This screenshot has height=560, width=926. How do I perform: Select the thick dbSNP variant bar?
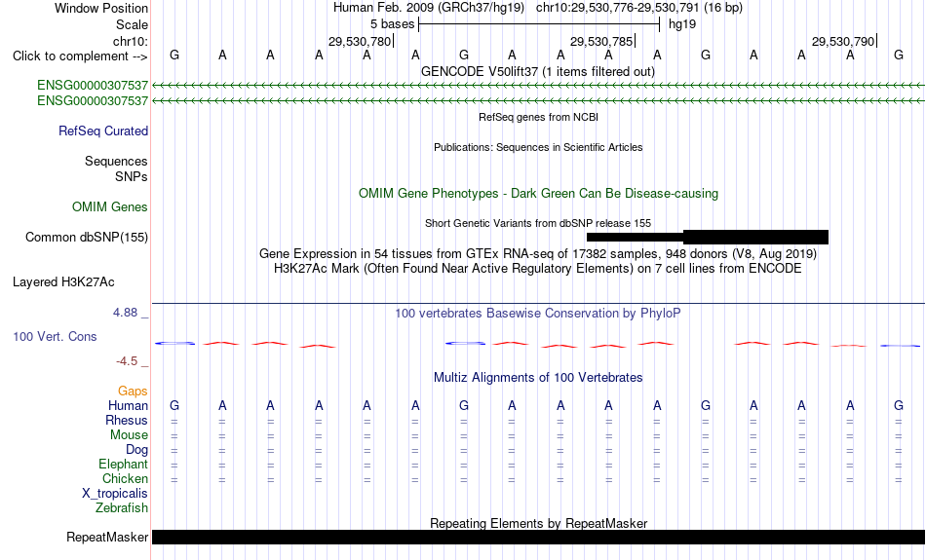tap(756, 238)
